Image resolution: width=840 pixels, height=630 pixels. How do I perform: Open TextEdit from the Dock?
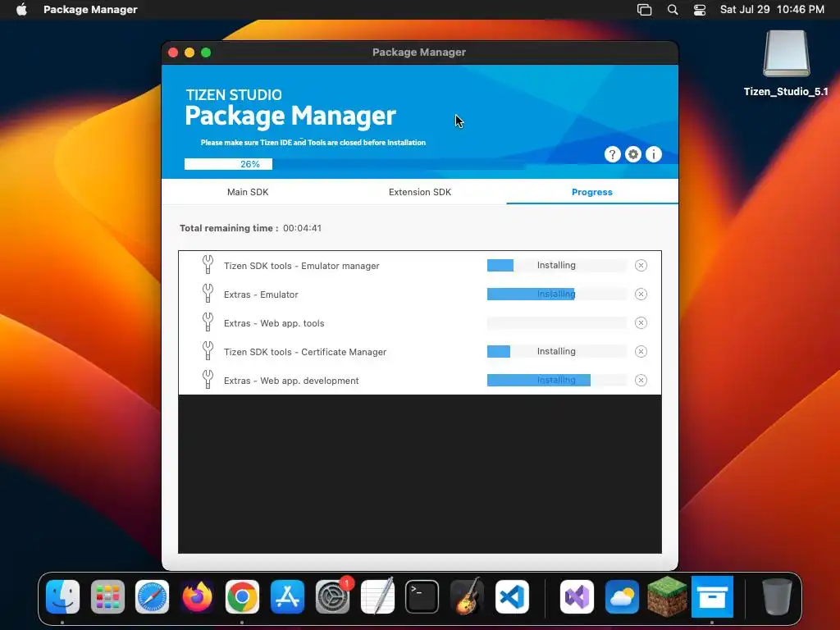coord(377,596)
